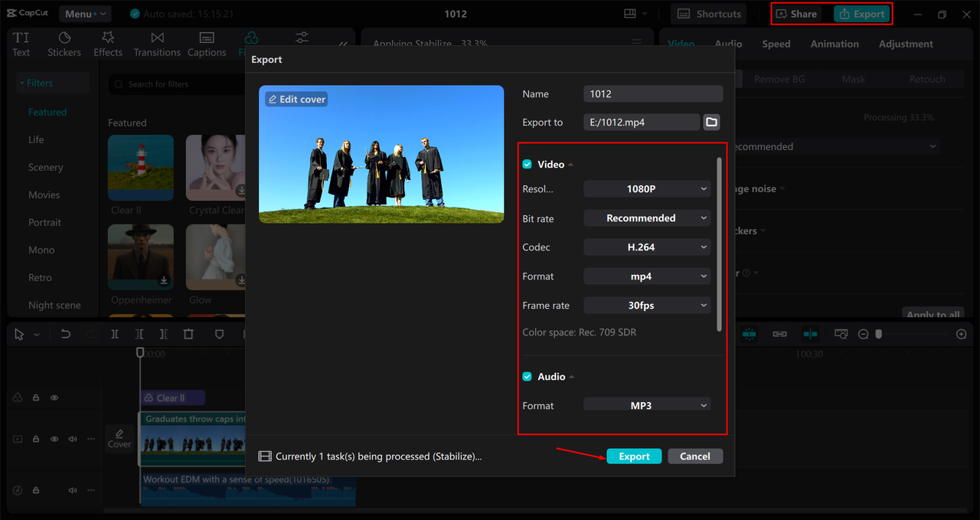
Task: Click the main track magnet icon
Action: click(749, 334)
